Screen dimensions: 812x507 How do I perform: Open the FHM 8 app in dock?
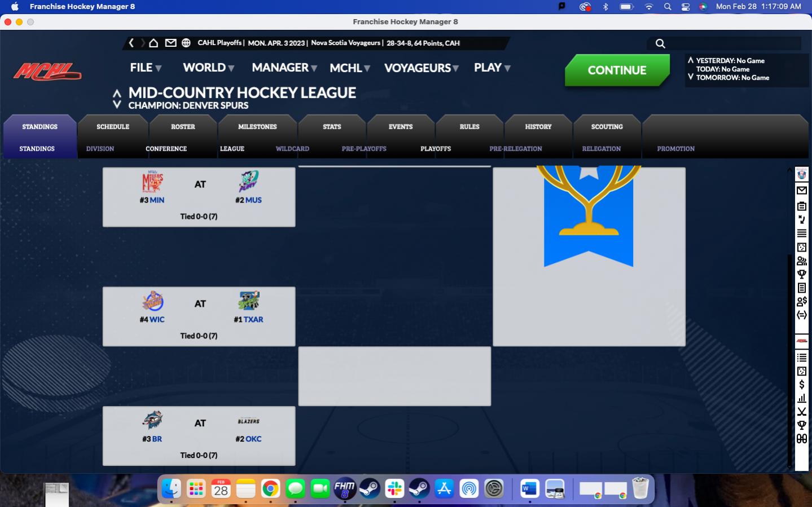click(345, 488)
